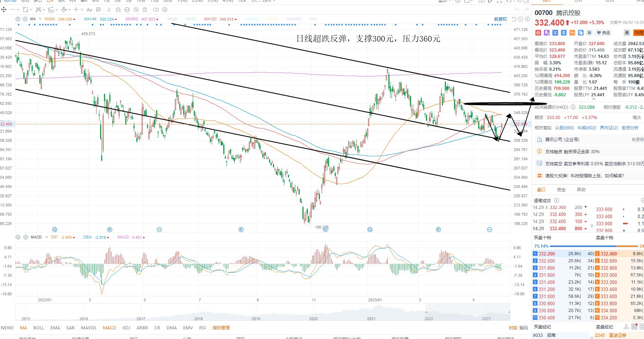Click the price alert bell icon

(x=627, y=33)
